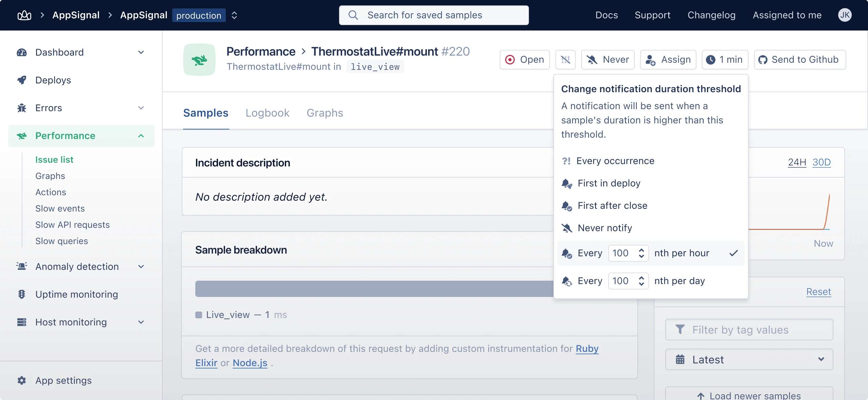Expand the Dashboard menu chevron
The height and width of the screenshot is (400, 868).
[x=141, y=52]
